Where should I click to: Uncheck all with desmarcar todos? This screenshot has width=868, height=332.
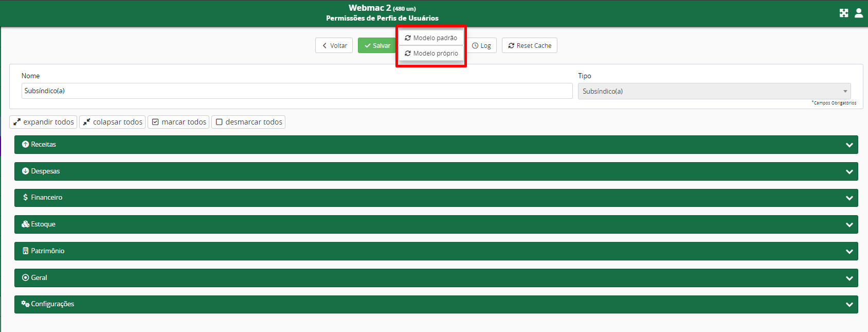[248, 122]
